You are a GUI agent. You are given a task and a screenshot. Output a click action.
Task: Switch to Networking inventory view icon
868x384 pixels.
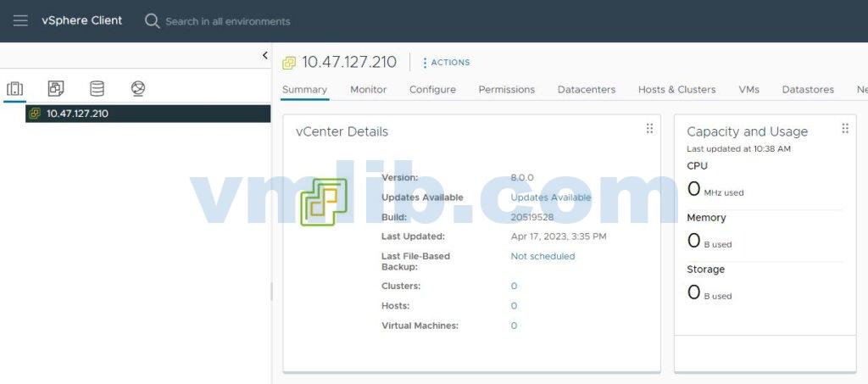[x=138, y=88]
